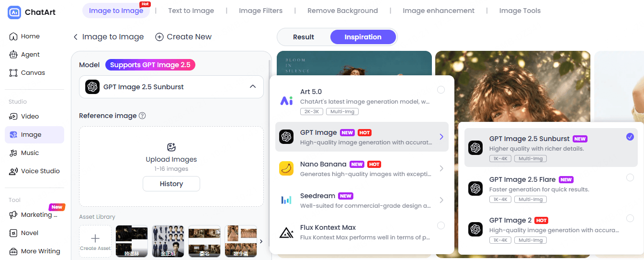644x260 pixels.
Task: Click the Art 5.0 model logo
Action: tap(286, 101)
